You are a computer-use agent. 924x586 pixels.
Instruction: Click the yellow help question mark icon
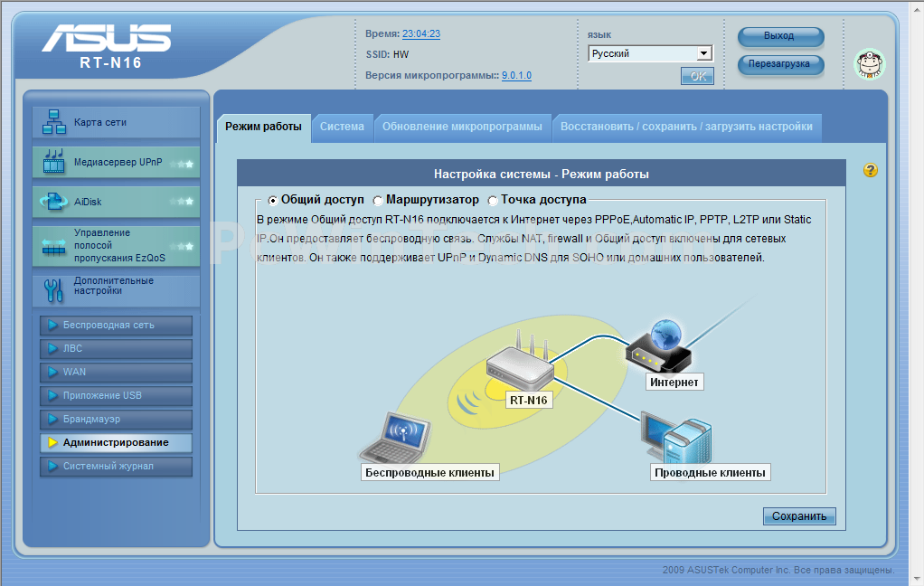coord(871,170)
